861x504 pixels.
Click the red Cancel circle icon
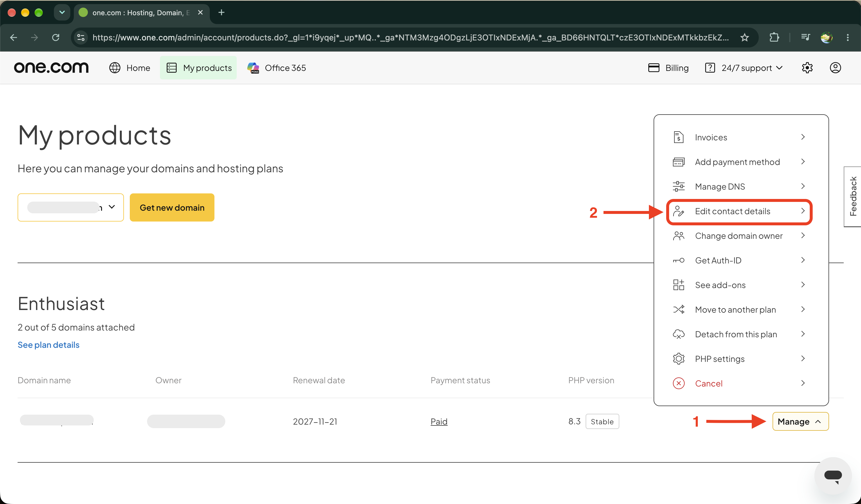[x=678, y=383]
